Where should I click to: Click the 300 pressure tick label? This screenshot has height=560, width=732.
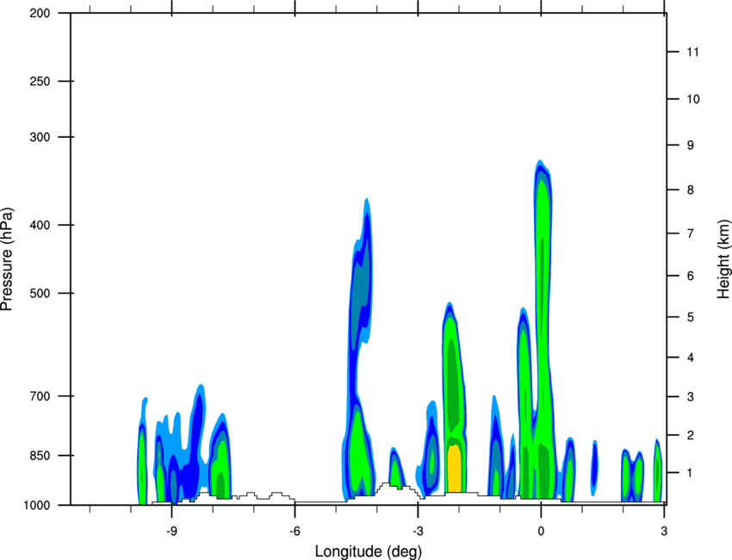click(x=40, y=137)
